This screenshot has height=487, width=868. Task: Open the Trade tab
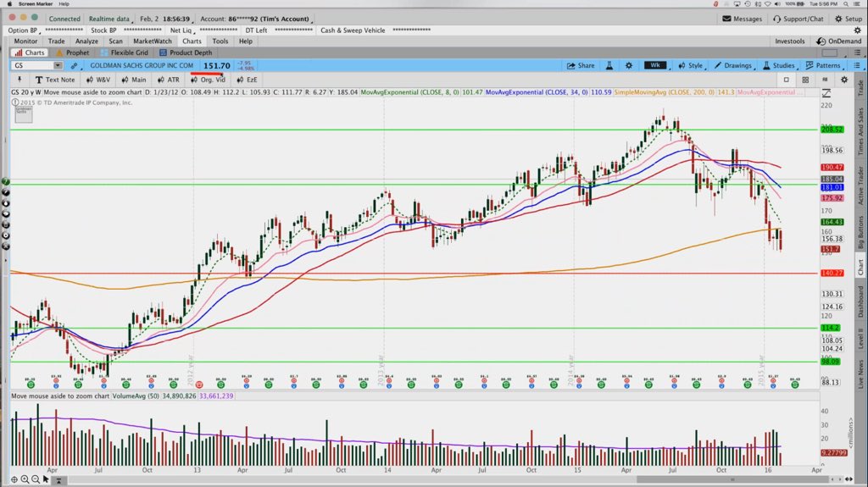56,41
